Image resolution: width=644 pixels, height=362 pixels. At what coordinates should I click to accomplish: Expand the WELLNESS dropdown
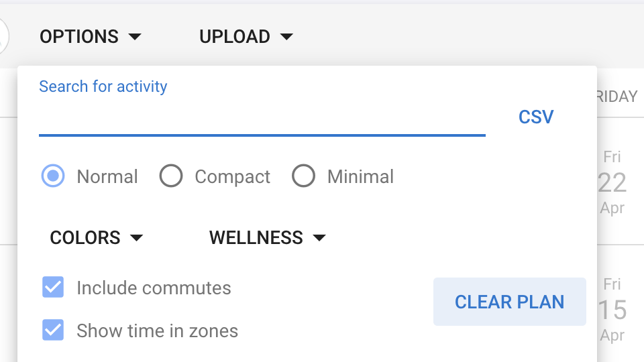coord(268,237)
